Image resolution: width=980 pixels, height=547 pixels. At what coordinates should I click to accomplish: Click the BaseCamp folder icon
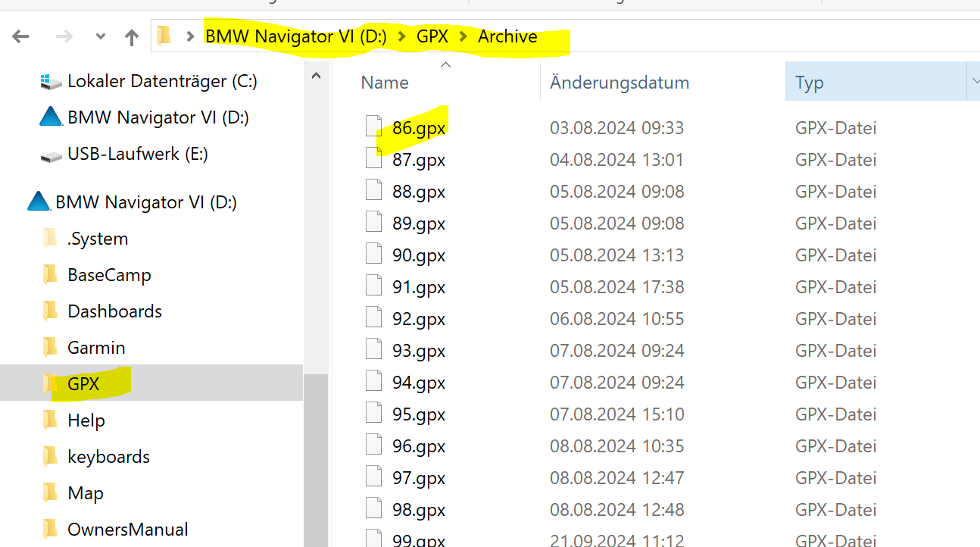click(x=51, y=275)
